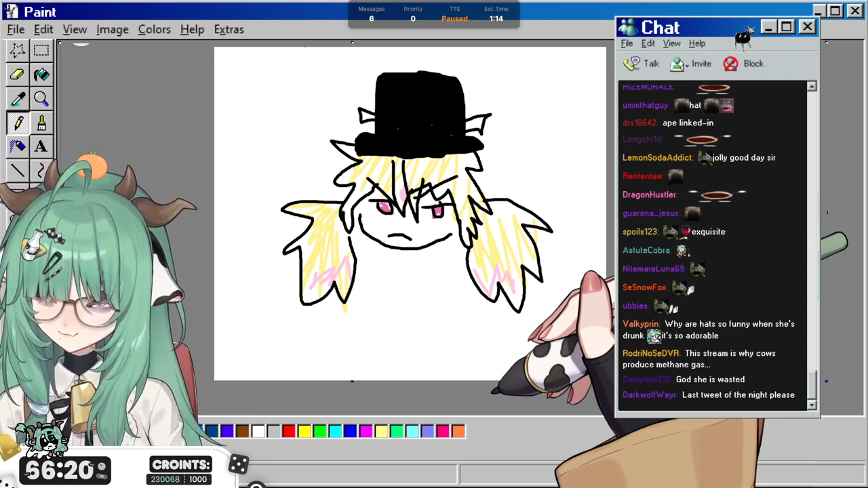Click username DragonHustler in chat
The image size is (868, 488).
[650, 195]
